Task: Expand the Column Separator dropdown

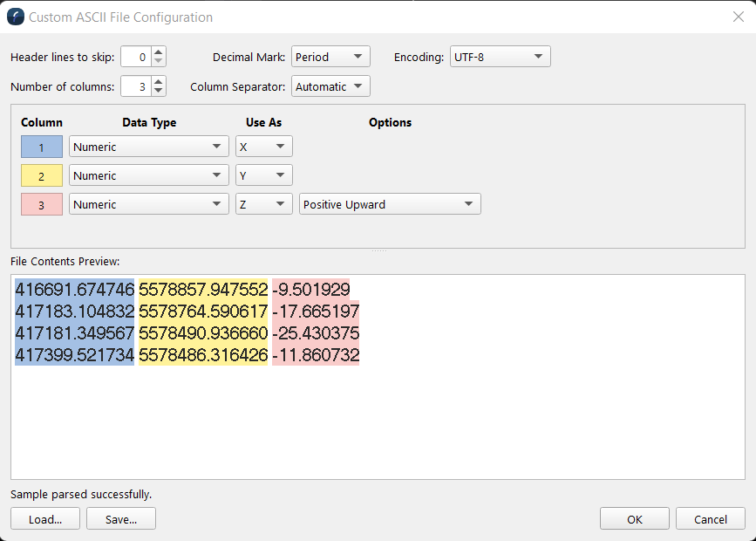Action: pos(330,86)
